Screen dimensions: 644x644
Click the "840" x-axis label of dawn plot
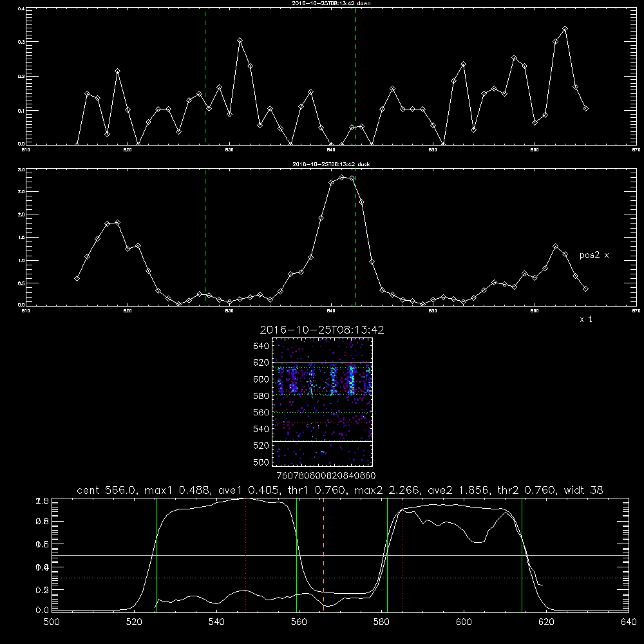(x=331, y=150)
